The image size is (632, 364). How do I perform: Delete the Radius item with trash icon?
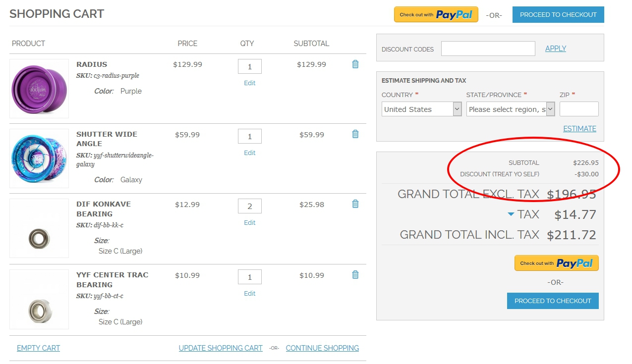[x=355, y=64]
